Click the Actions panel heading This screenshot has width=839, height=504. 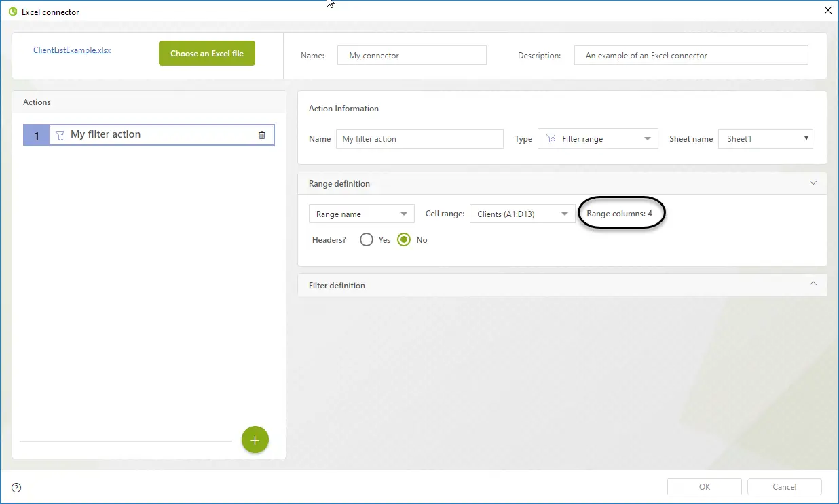[37, 102]
